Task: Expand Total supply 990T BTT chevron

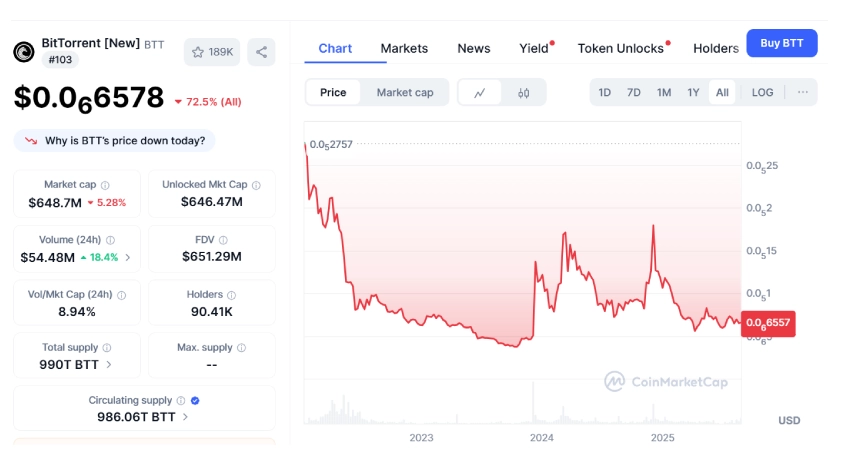Action: [x=108, y=365]
